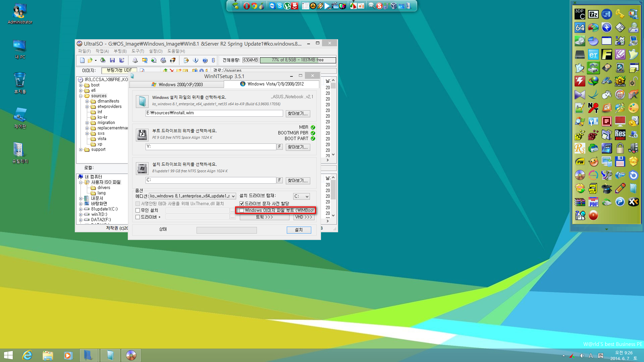Open the Control Panel (제어판) desktop icon
Screen dimensions: 644x362
[x=20, y=118]
